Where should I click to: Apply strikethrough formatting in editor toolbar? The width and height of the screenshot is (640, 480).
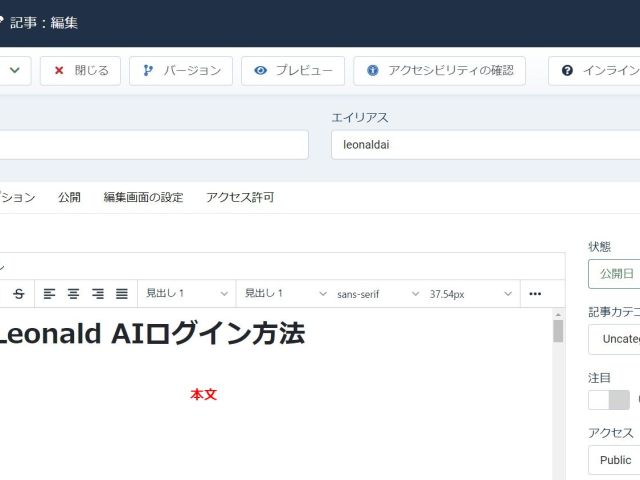19,294
